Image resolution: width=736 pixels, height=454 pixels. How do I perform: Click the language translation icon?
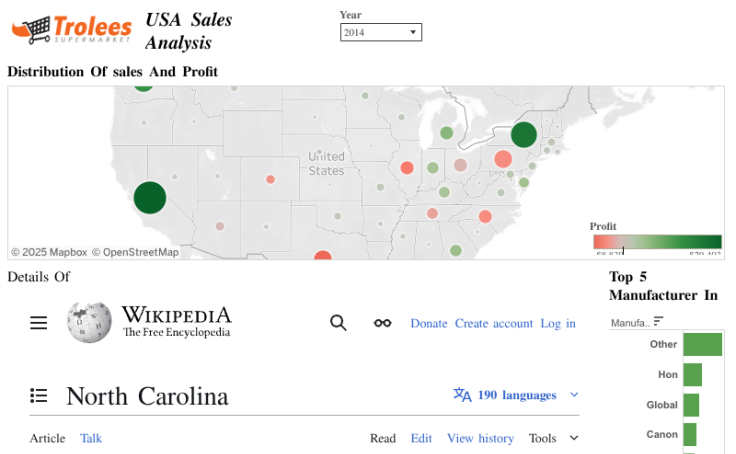click(462, 395)
